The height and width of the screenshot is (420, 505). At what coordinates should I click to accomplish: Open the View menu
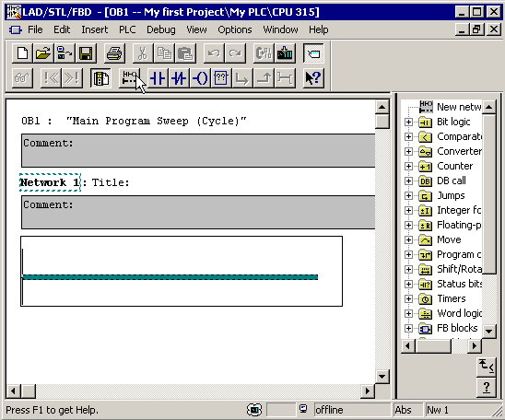196,29
